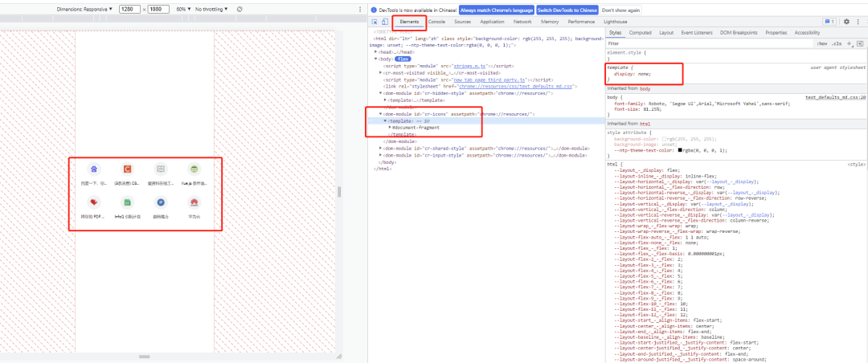
Task: Open the Event Listeners tab
Action: [x=697, y=33]
